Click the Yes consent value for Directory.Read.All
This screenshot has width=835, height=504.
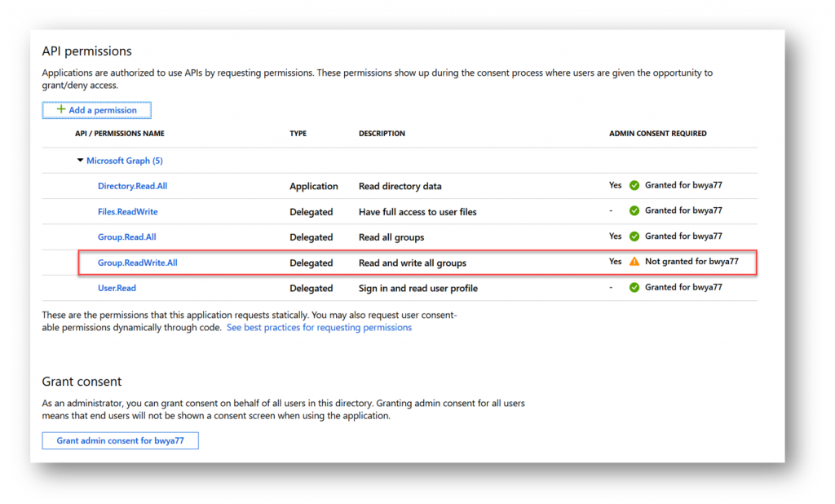tap(615, 185)
